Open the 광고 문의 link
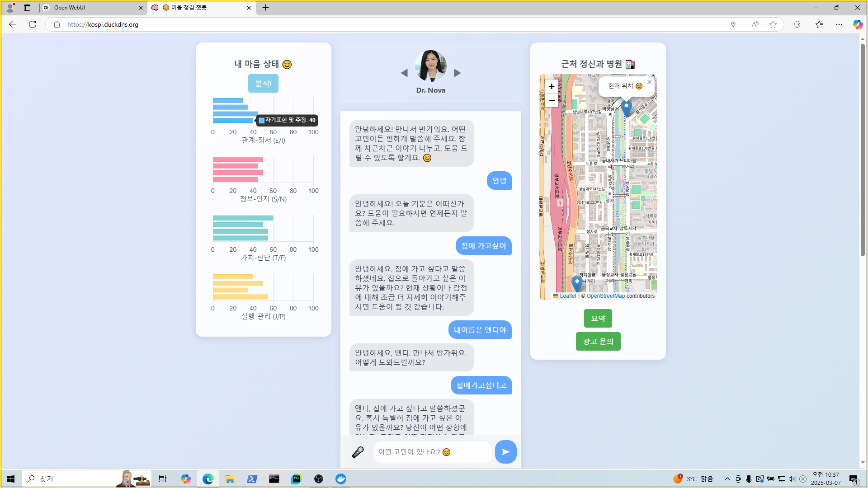868x488 pixels. coord(598,342)
